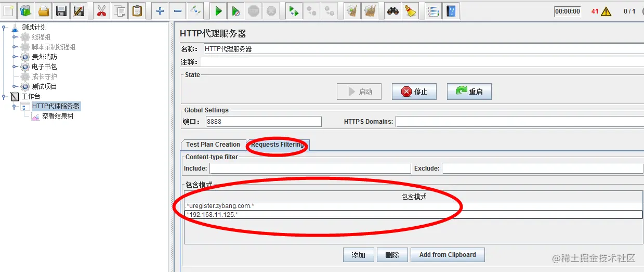Clear all results using double broom icon
Screen dimensions: 644x272
pos(370,10)
